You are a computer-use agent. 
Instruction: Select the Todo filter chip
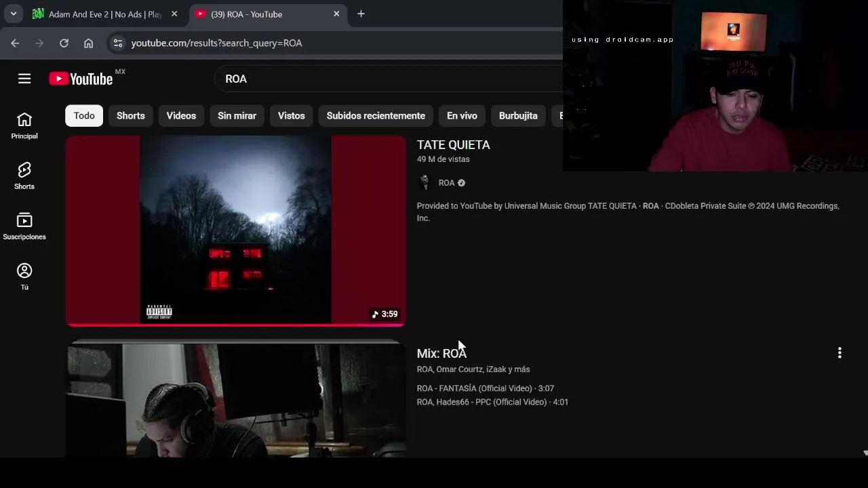coord(84,115)
